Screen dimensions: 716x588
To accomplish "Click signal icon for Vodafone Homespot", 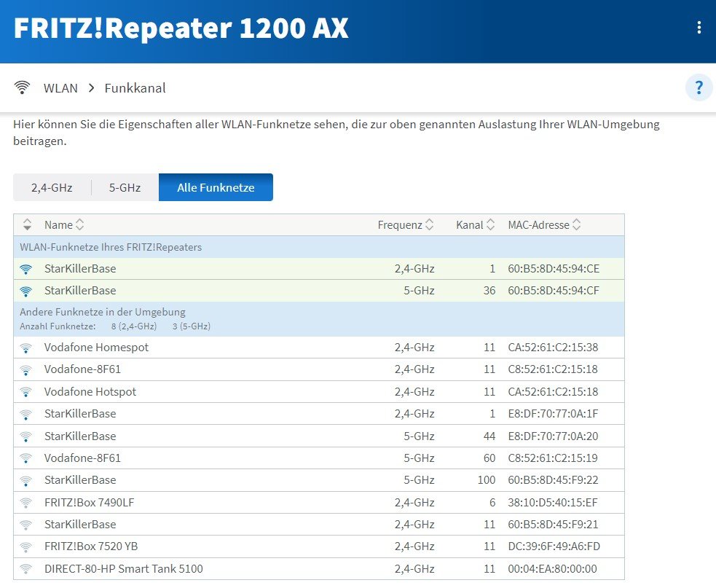I will tap(26, 348).
